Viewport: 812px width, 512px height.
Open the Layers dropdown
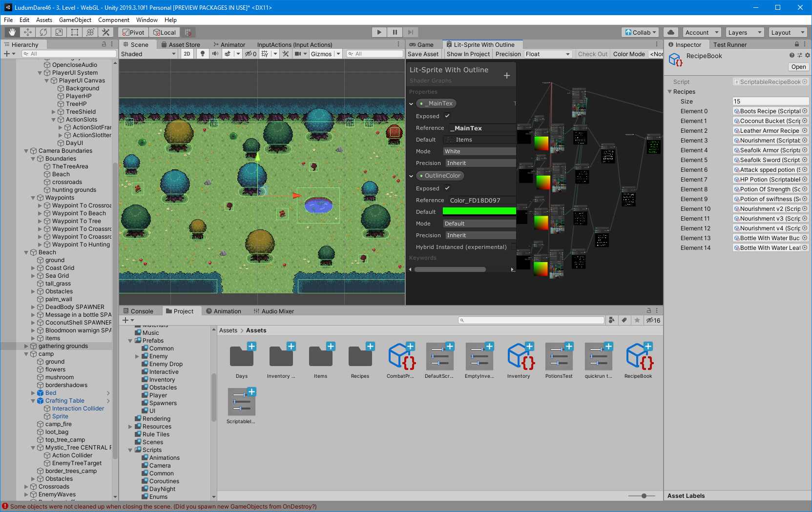[x=744, y=32]
